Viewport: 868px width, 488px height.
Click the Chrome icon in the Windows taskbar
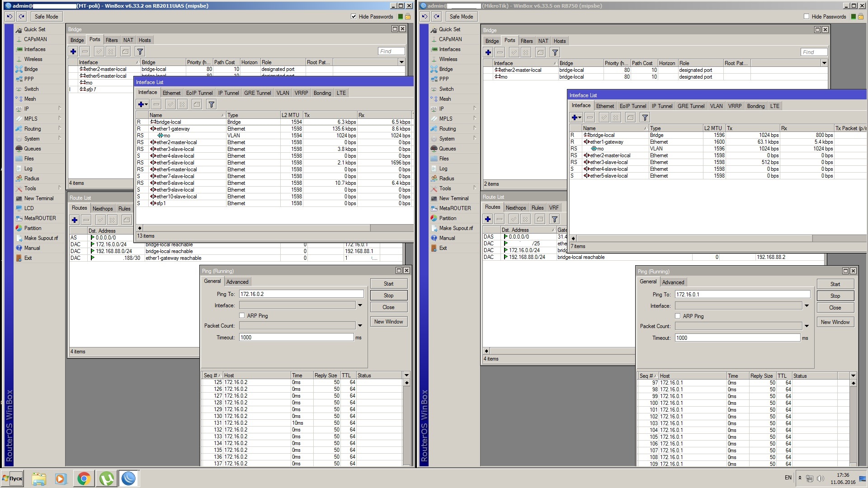(84, 479)
